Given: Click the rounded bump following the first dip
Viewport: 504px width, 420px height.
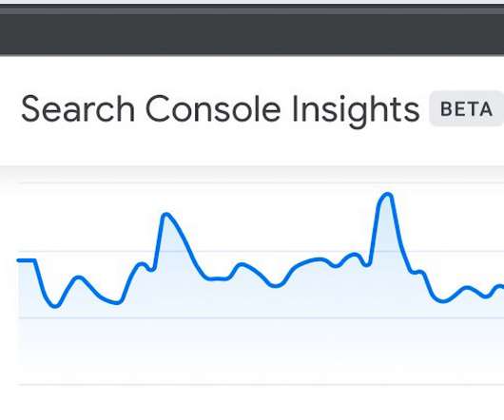Looking at the screenshot, I should 78,278.
